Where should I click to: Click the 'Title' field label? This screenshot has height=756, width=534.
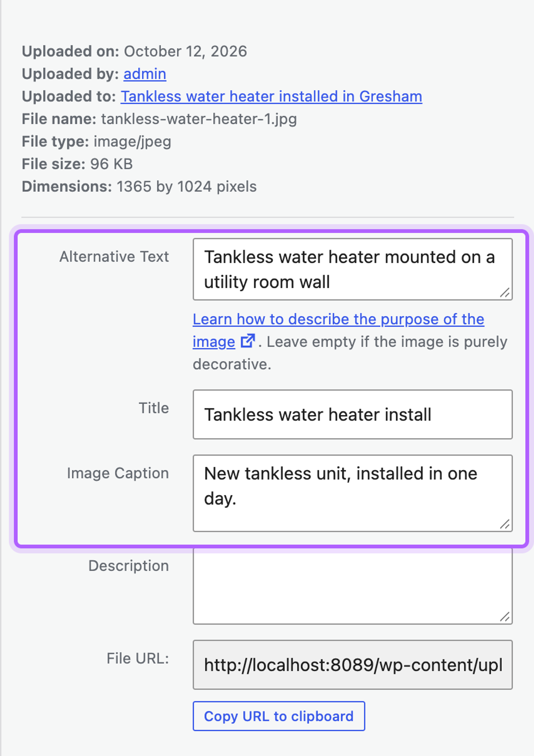[x=154, y=408]
